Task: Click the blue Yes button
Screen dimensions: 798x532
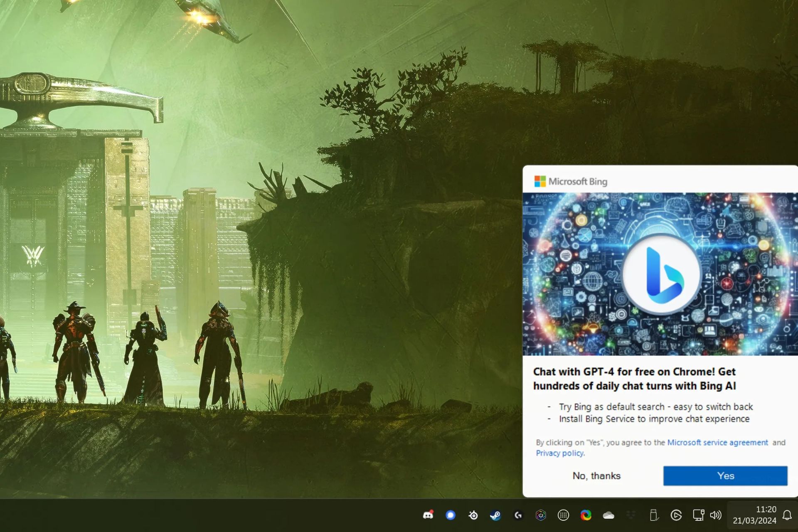Action: 725,476
